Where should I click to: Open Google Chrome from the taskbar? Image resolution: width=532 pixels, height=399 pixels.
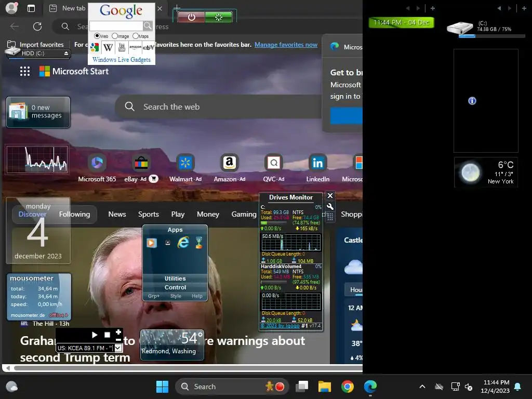point(347,387)
